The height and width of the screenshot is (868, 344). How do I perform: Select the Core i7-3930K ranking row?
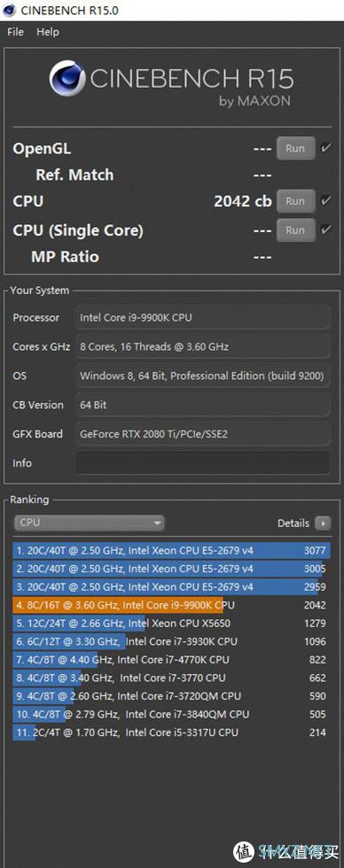(172, 641)
